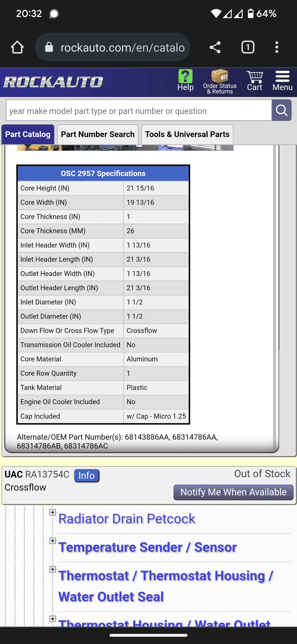The image size is (297, 644).
Task: Tap the Wi-Fi signal icon in status bar
Action: pyautogui.click(x=216, y=14)
